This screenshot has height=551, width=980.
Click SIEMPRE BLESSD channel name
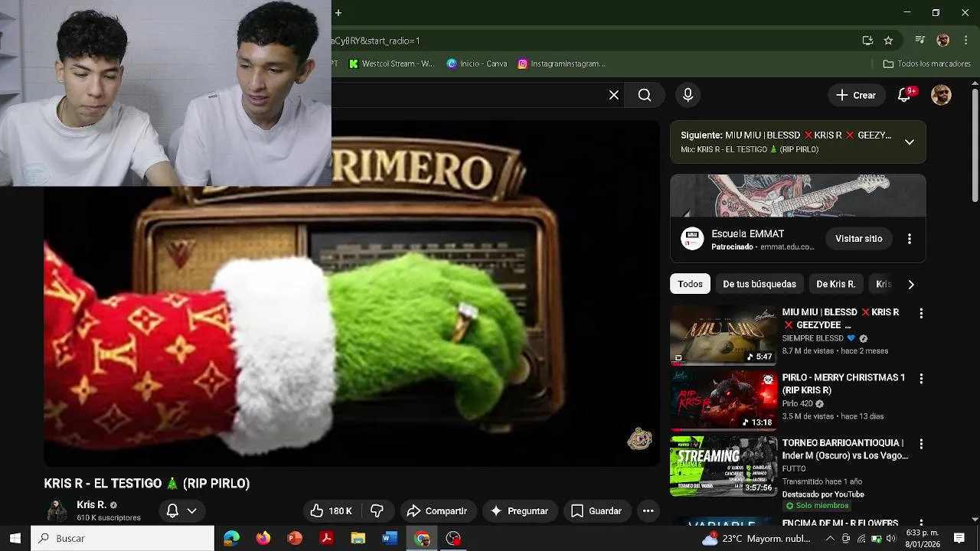(x=812, y=338)
